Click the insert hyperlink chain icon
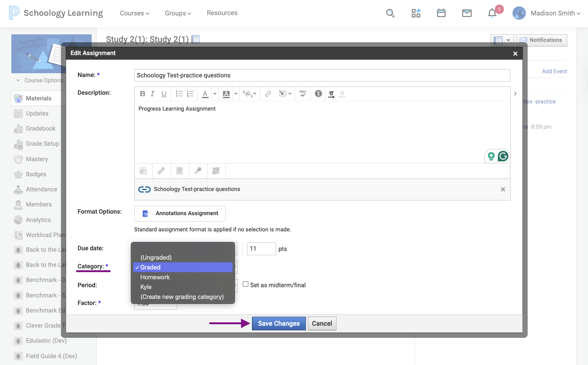Viewport: 588px width, 365px height. (x=268, y=94)
